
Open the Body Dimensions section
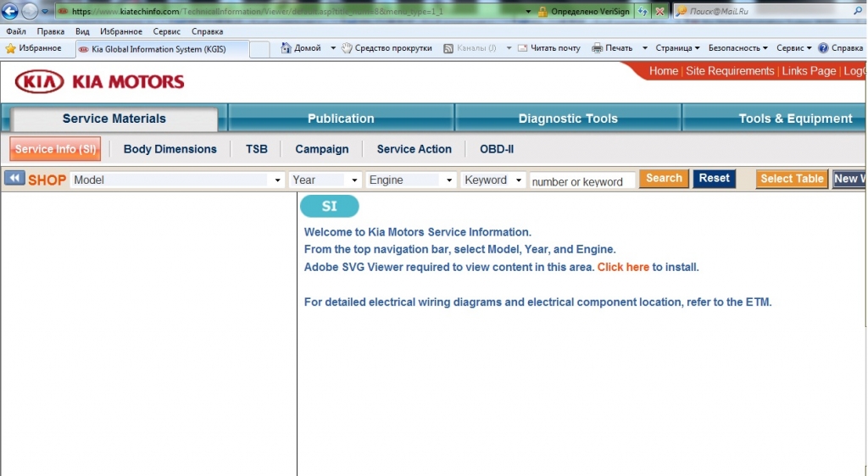pyautogui.click(x=170, y=149)
